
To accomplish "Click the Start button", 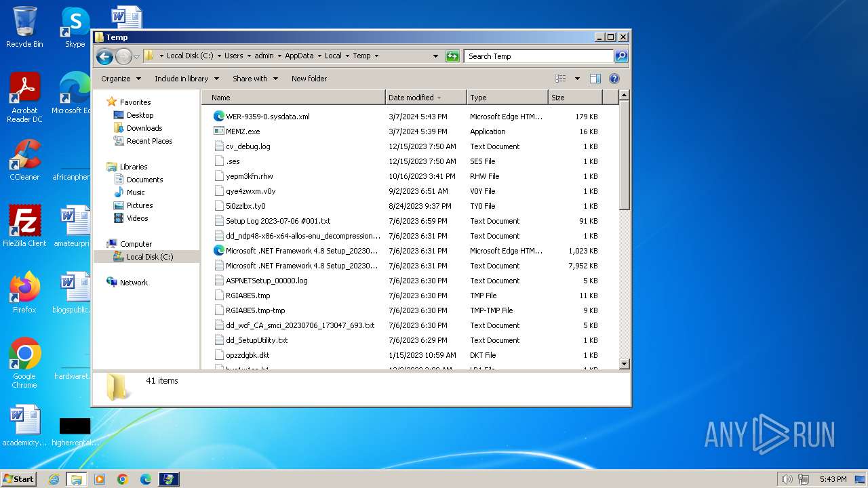I will pyautogui.click(x=18, y=479).
